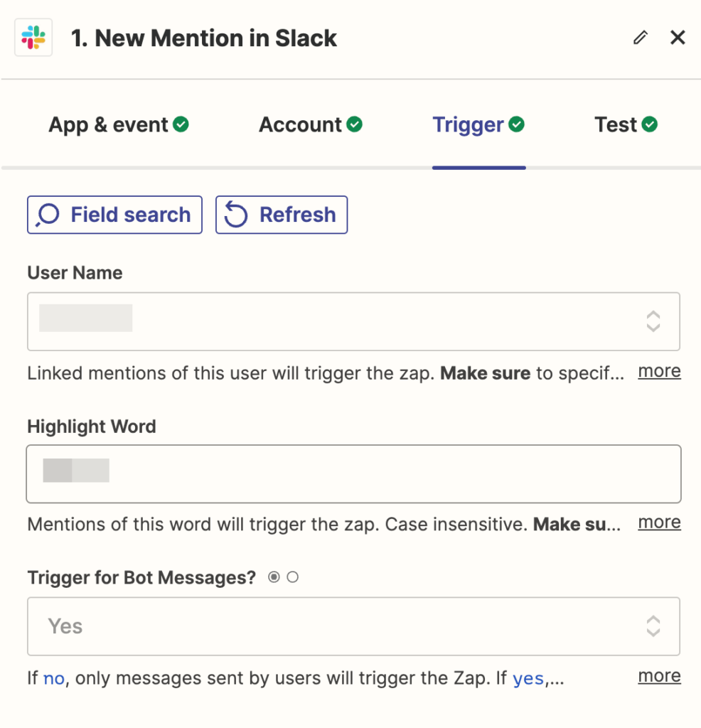Click the magnifier icon inside Field search
Screen dimensions: 701x728
46,215
